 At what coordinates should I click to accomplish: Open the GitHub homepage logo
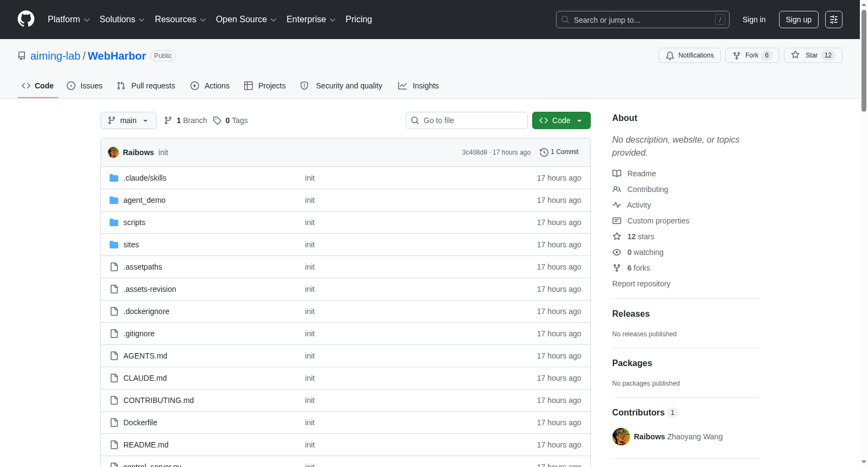pyautogui.click(x=26, y=19)
